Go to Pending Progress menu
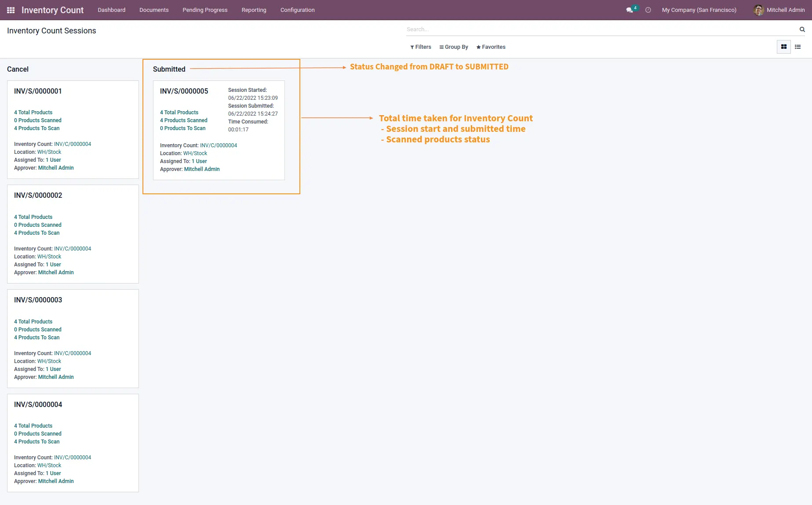This screenshot has width=812, height=505. (205, 10)
